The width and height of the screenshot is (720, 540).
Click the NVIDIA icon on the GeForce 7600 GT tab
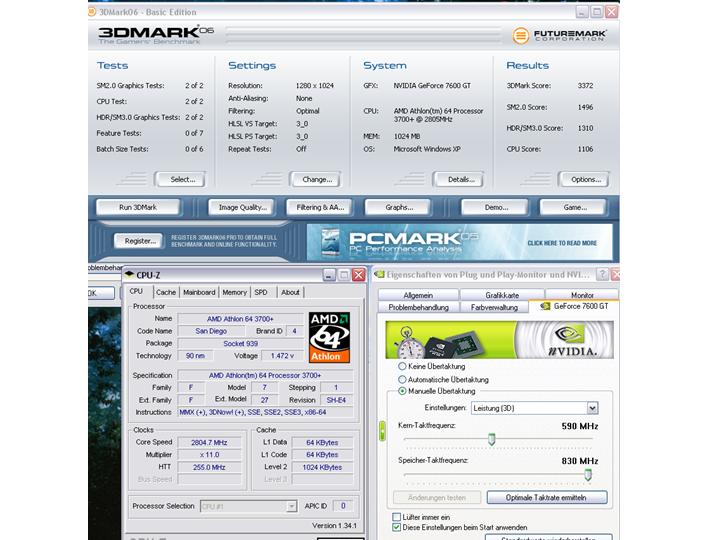tap(546, 306)
